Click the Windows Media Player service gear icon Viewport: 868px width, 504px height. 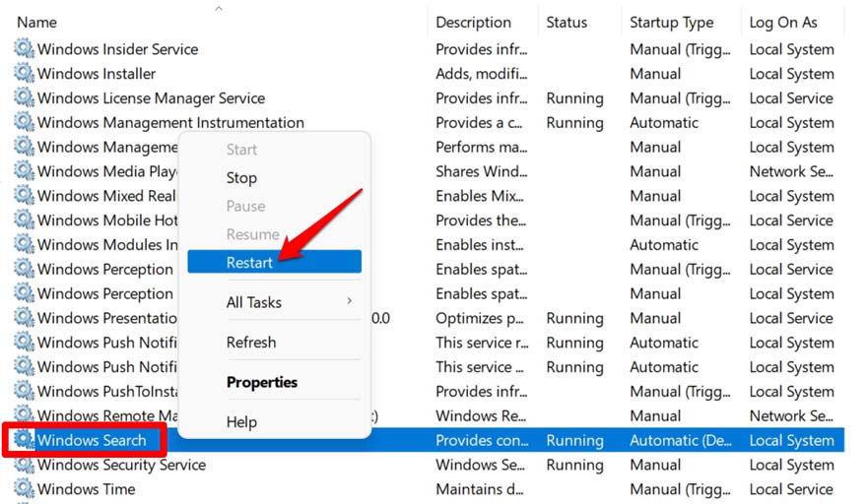point(24,171)
